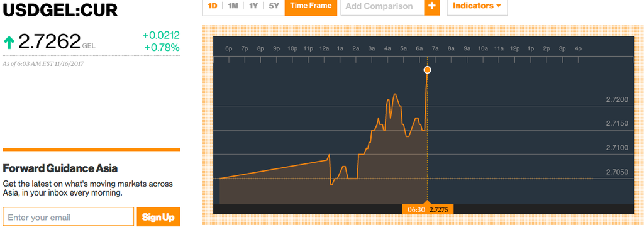Open the Indicators dropdown menu
Viewport: 644px width, 237px height.
(477, 6)
